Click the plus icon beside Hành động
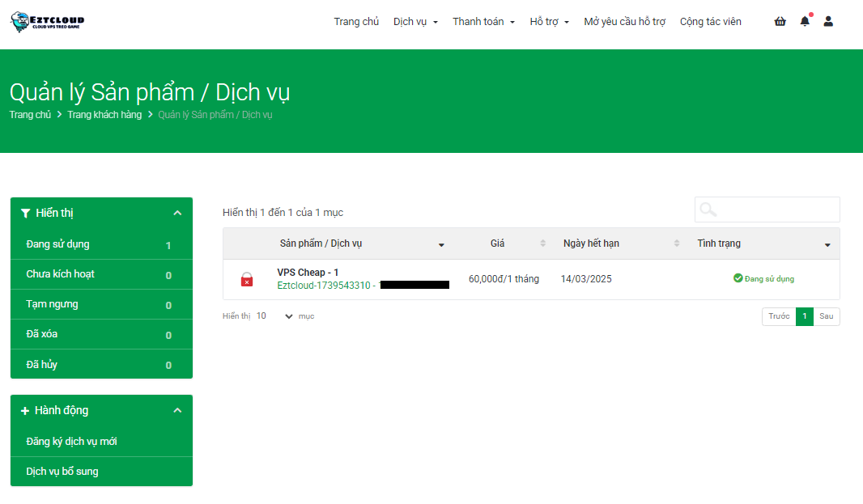 tap(25, 411)
